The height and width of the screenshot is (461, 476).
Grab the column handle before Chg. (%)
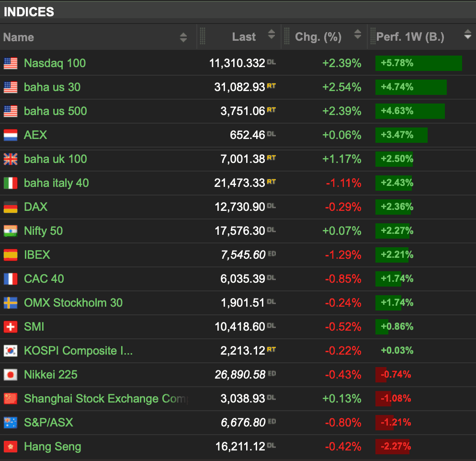point(286,36)
